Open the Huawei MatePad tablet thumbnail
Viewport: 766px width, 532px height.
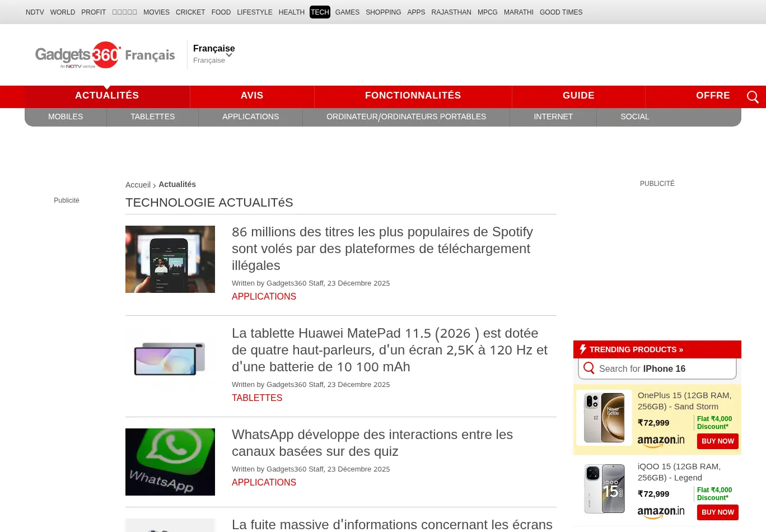click(170, 360)
